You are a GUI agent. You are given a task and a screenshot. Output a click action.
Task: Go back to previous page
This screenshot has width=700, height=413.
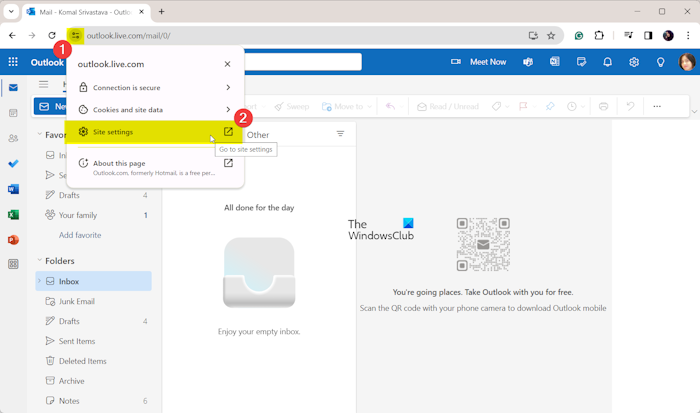tap(12, 36)
